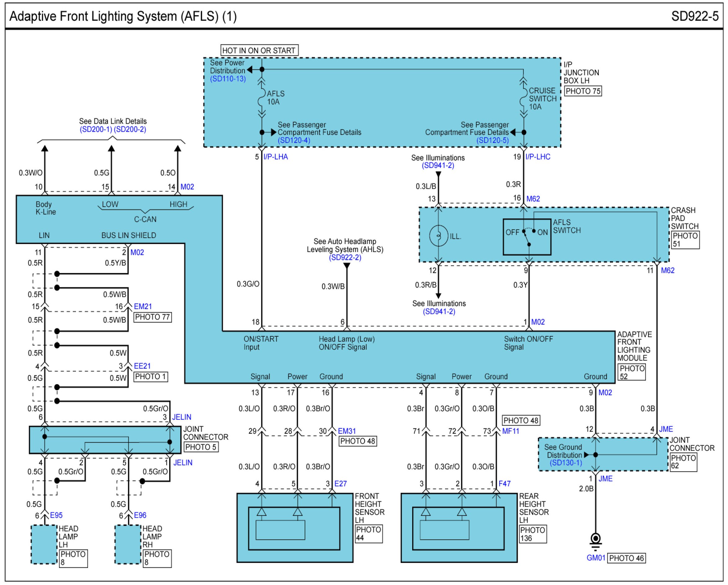Click PHOTO 46 next to GM01
The height and width of the screenshot is (585, 728).
[x=626, y=558]
